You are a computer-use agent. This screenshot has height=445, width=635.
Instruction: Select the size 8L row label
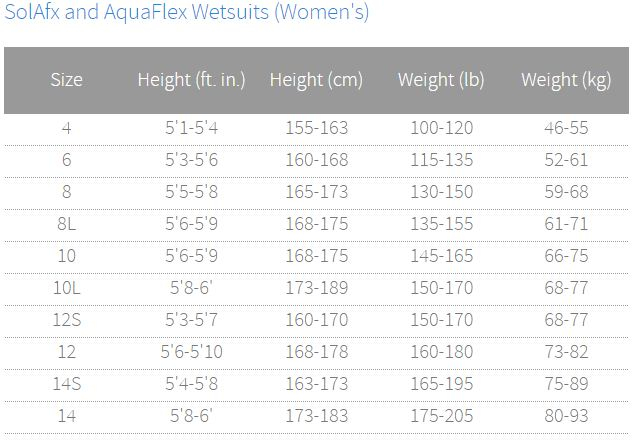tap(66, 224)
